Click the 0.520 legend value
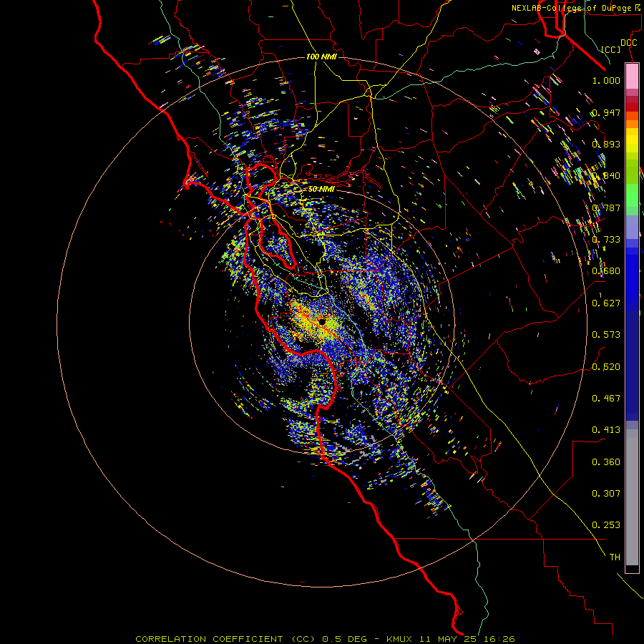Viewport: 644px width, 644px height. coord(606,366)
